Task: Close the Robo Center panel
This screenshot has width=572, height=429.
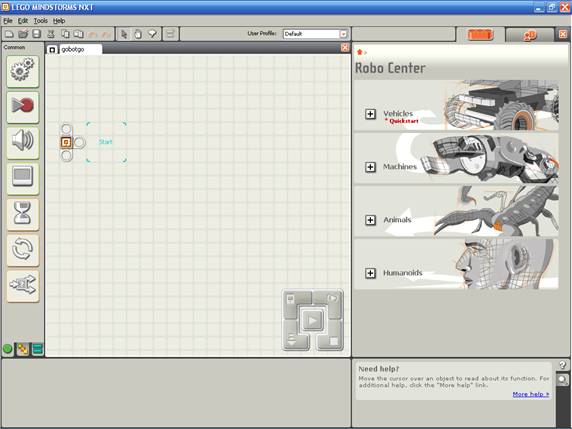Action: tap(563, 34)
